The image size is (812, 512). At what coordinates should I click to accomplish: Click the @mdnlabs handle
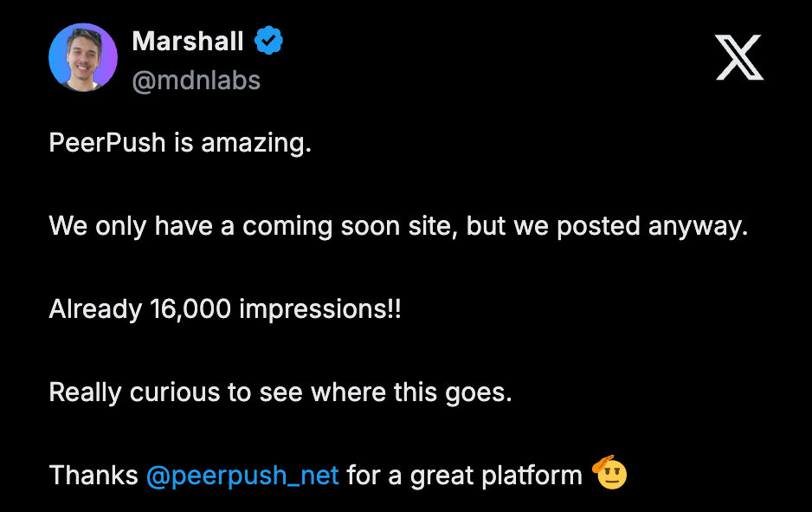point(197,80)
